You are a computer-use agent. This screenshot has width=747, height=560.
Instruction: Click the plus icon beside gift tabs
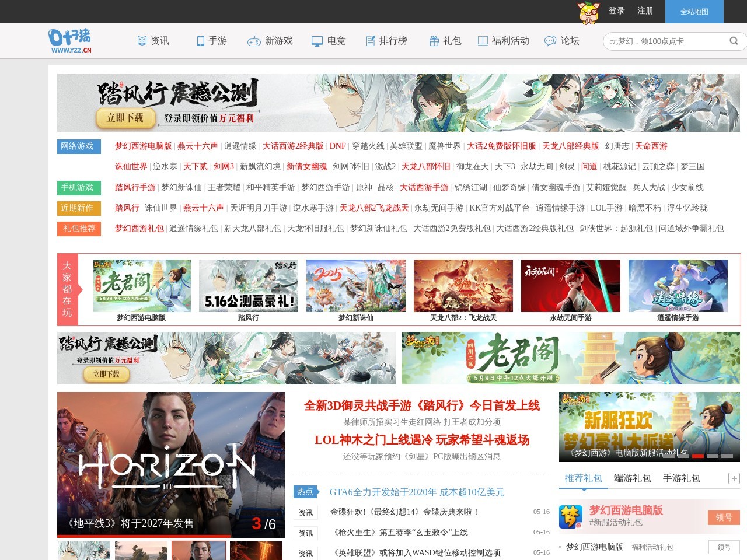[x=734, y=478]
